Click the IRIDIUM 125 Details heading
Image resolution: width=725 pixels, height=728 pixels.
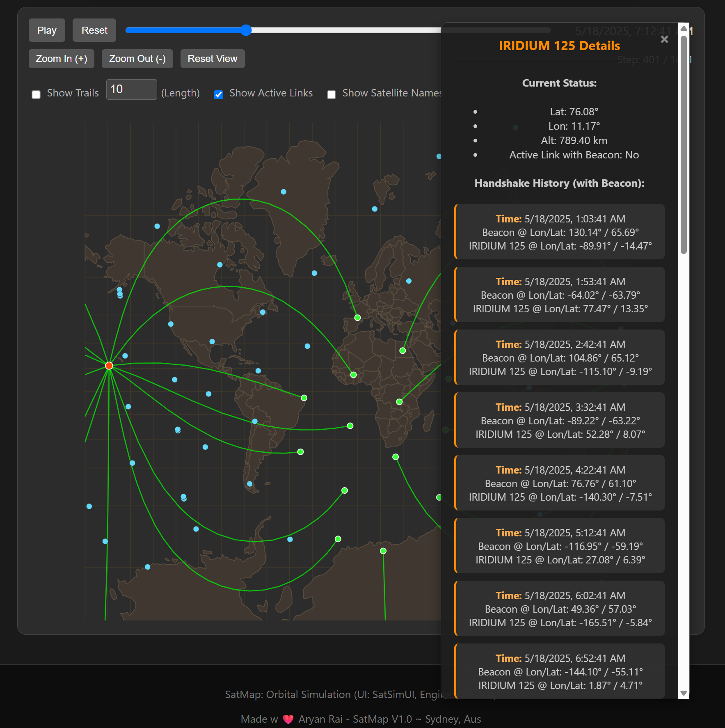[559, 46]
